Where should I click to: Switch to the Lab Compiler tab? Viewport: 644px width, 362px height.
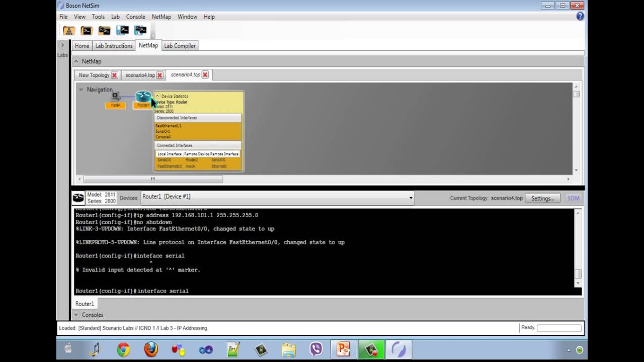180,46
